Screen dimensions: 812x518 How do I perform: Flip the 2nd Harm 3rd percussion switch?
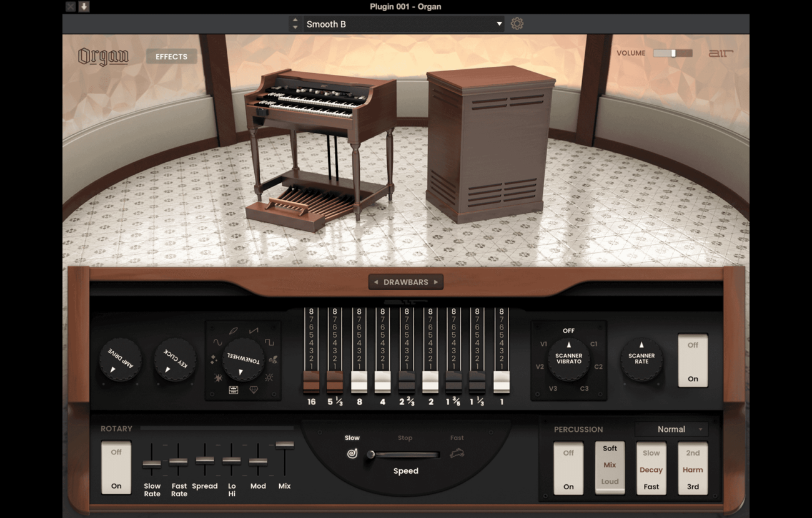tap(693, 469)
